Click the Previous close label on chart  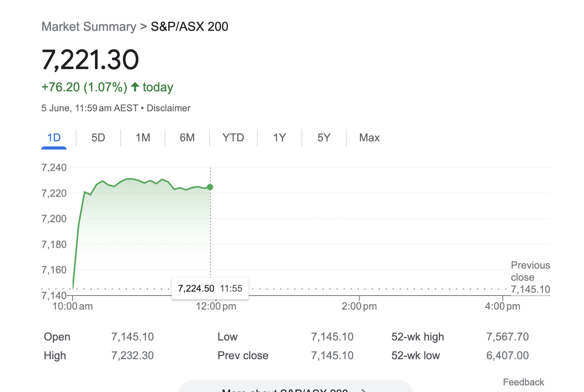(x=531, y=271)
